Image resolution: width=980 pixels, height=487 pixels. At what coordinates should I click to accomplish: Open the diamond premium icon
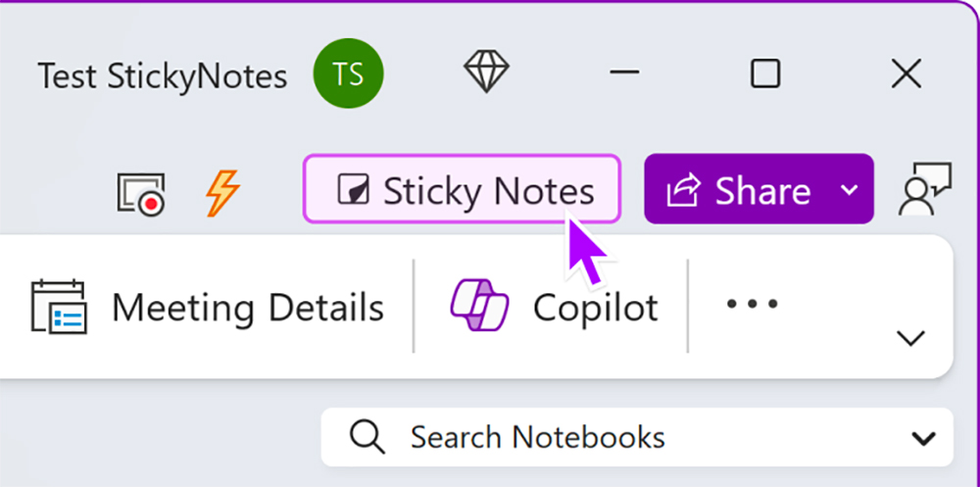click(486, 72)
